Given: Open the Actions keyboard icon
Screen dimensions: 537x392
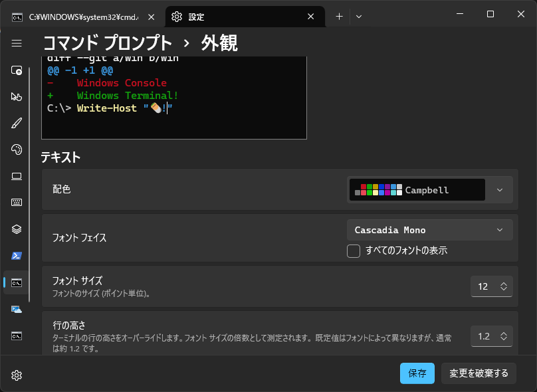Looking at the screenshot, I should click(17, 203).
